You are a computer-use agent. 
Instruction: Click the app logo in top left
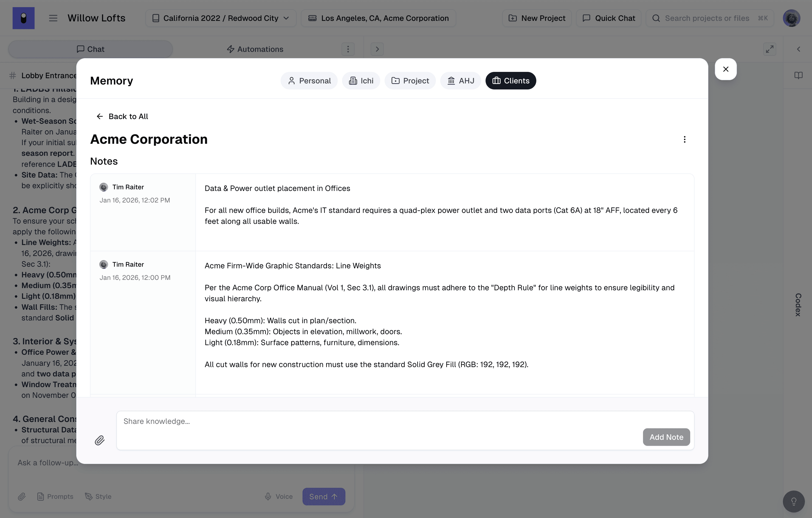click(24, 18)
